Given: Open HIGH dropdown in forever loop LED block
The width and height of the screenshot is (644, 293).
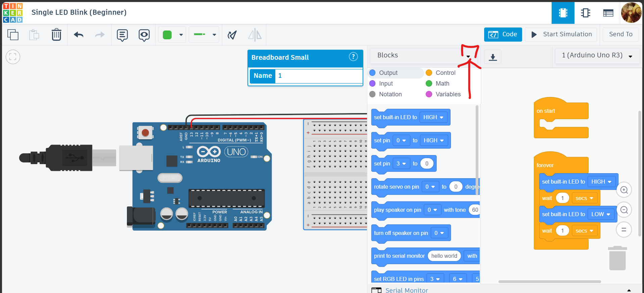Looking at the screenshot, I should (601, 182).
